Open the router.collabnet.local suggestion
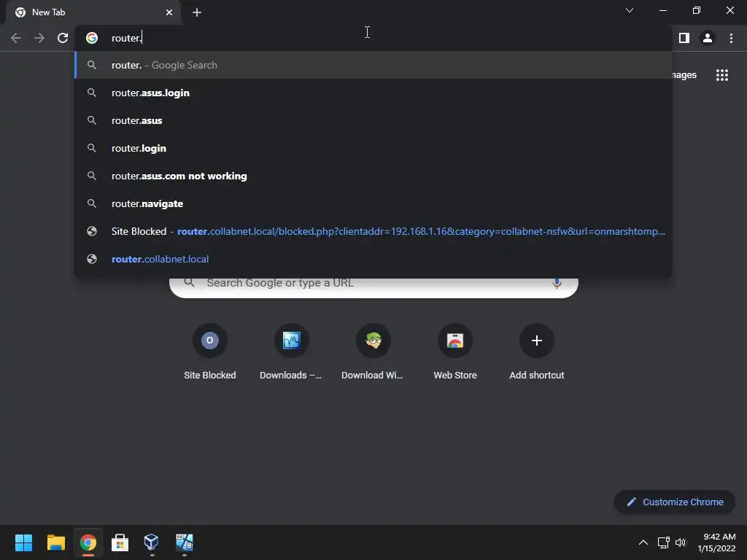747x560 pixels. point(373,259)
